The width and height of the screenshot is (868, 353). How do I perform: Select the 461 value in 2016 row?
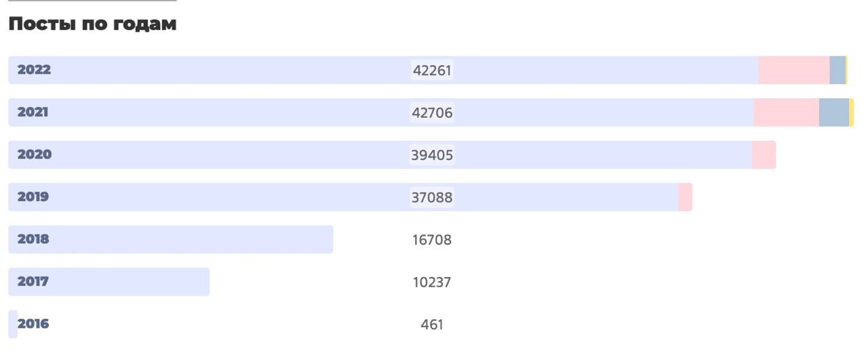(x=432, y=325)
